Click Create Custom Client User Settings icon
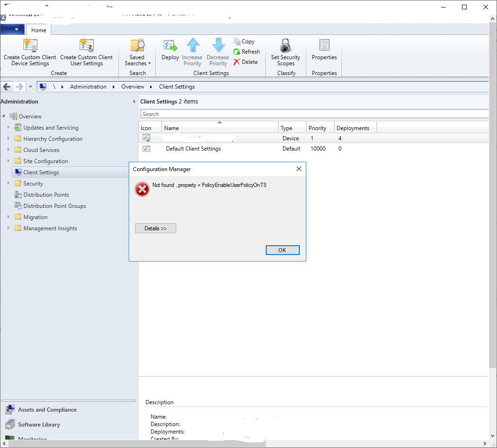The image size is (497, 448). [87, 45]
